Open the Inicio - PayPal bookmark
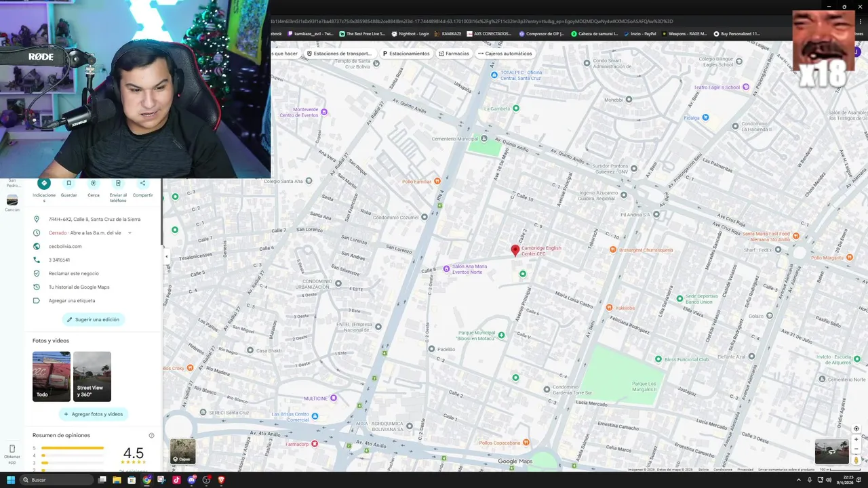868x488 pixels. (x=639, y=33)
